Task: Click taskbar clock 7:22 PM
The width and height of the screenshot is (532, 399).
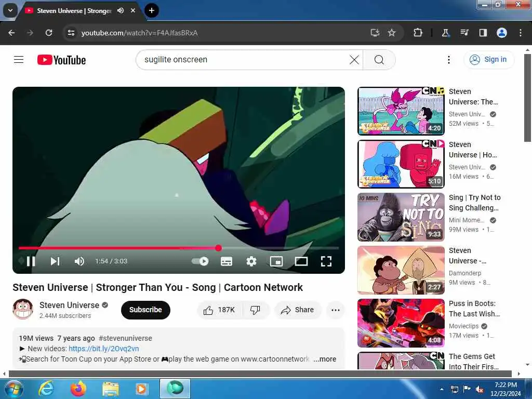Action: tap(506, 389)
